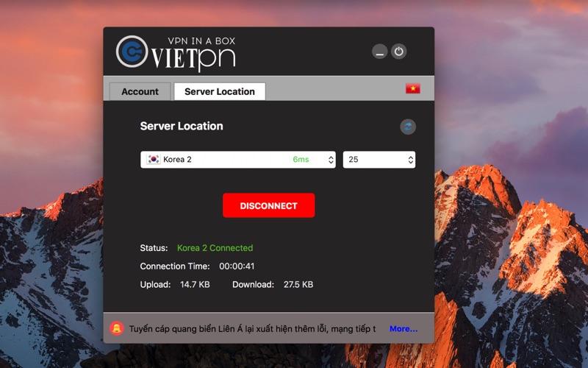Click the 6ms latency value
588x368 pixels.
301,160
